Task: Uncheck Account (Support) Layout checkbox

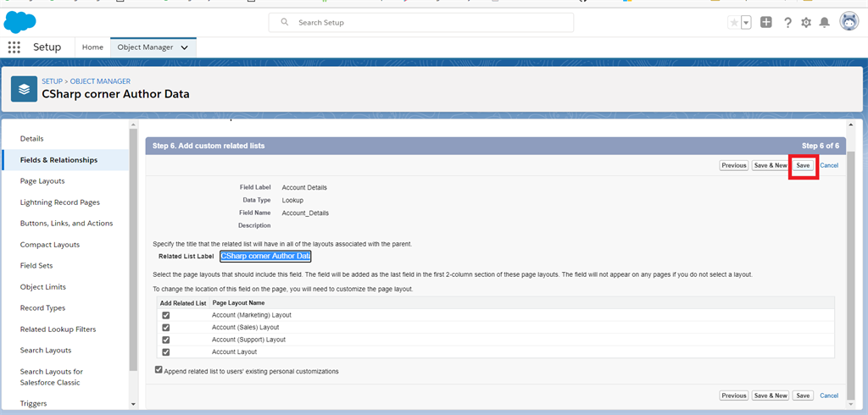Action: (166, 340)
